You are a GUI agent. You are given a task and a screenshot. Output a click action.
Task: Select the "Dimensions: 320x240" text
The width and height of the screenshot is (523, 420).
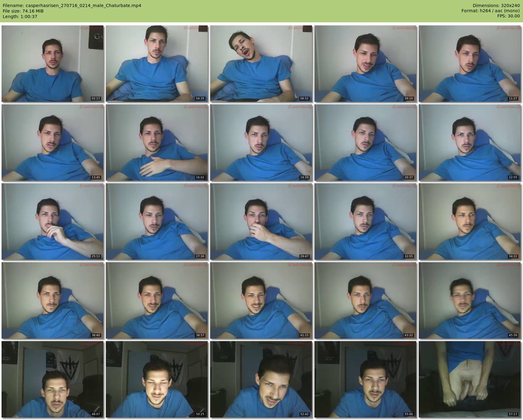pos(496,6)
